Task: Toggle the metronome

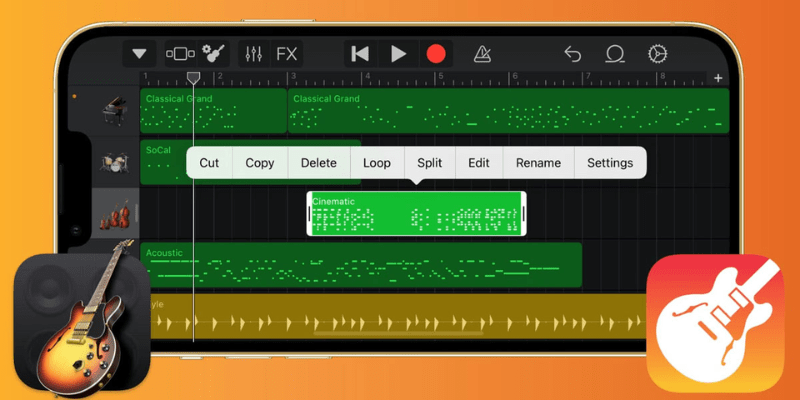Action: pyautogui.click(x=482, y=54)
